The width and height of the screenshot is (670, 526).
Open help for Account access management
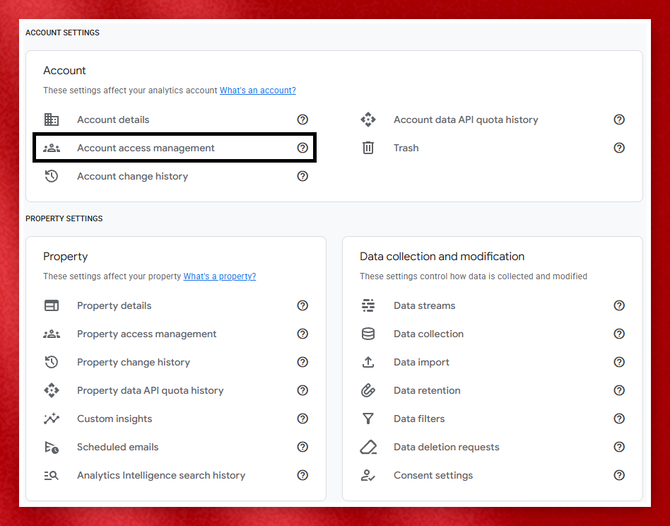(303, 148)
